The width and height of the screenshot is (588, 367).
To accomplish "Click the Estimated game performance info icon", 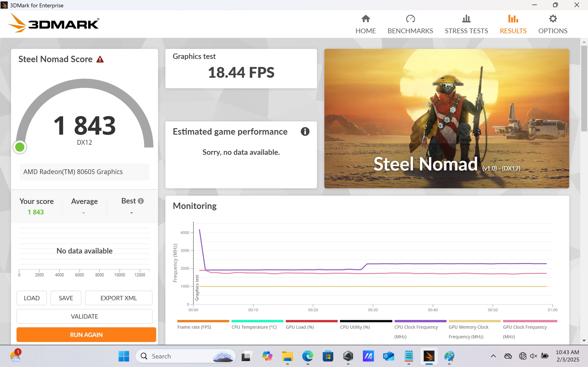I will (305, 132).
